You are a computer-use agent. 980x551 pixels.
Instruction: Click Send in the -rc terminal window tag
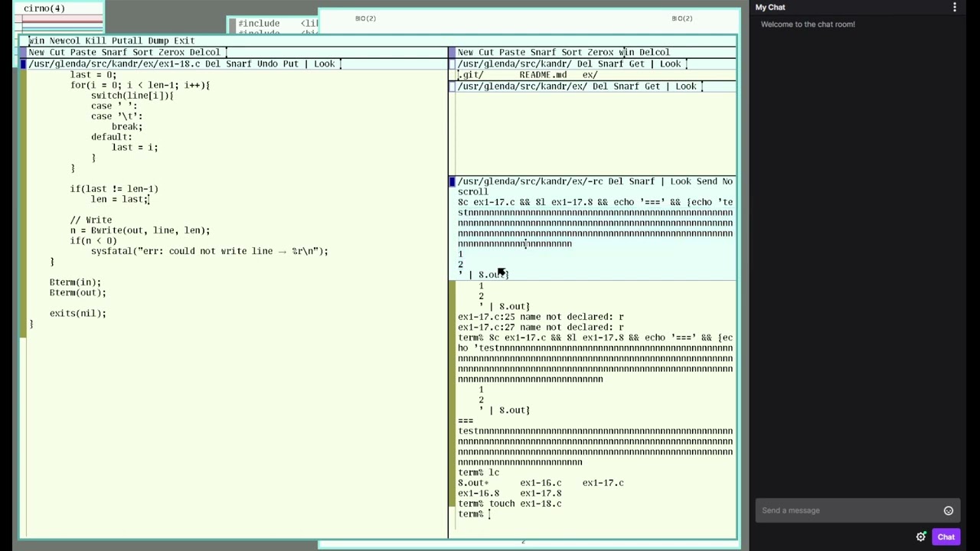pos(707,181)
